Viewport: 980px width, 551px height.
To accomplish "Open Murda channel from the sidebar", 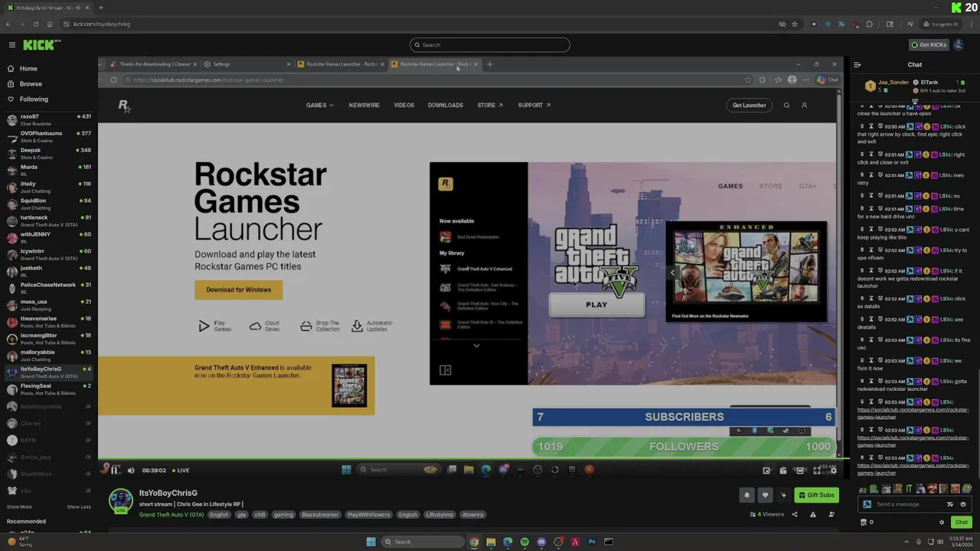I will (48, 170).
